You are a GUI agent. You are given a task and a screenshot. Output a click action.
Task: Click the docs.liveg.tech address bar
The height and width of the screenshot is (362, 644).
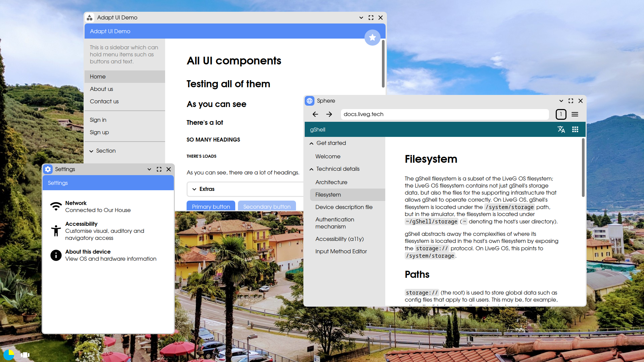tap(445, 114)
